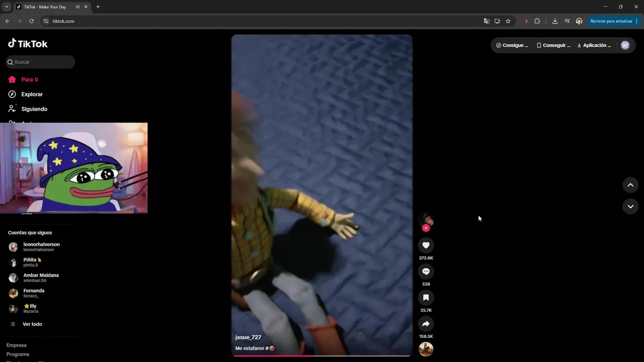This screenshot has width=644, height=362.
Task: Open Piñita followed account
Action: coord(26,262)
